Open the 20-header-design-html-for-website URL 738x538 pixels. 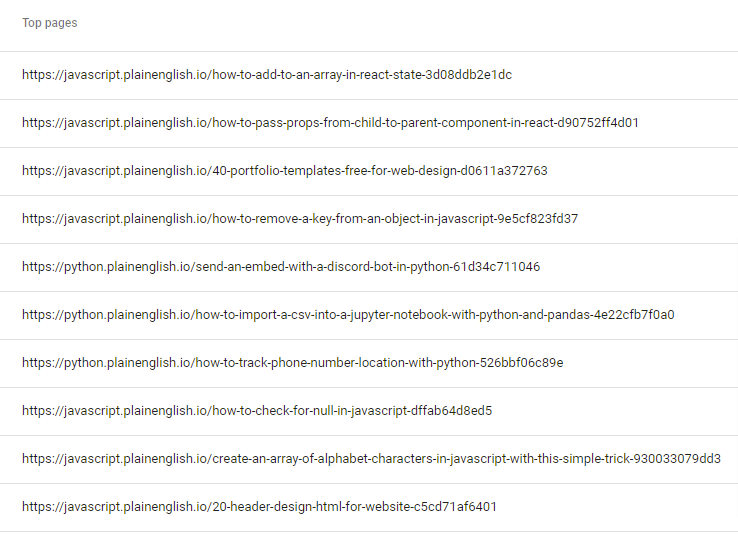259,507
